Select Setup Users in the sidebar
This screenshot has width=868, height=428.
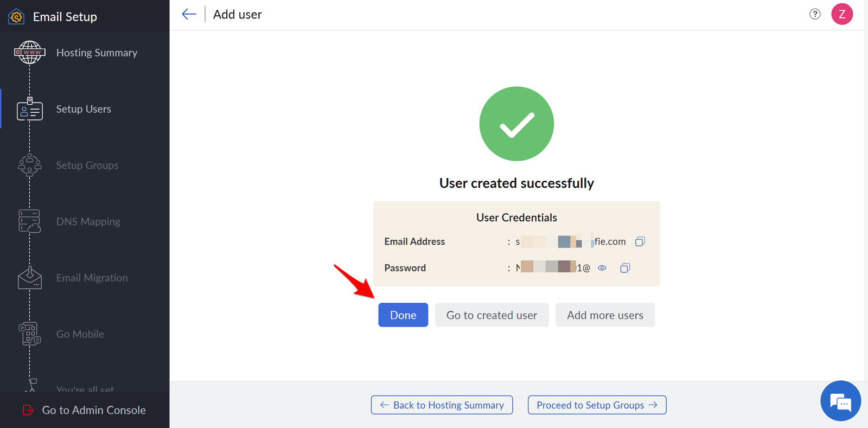[x=85, y=109]
